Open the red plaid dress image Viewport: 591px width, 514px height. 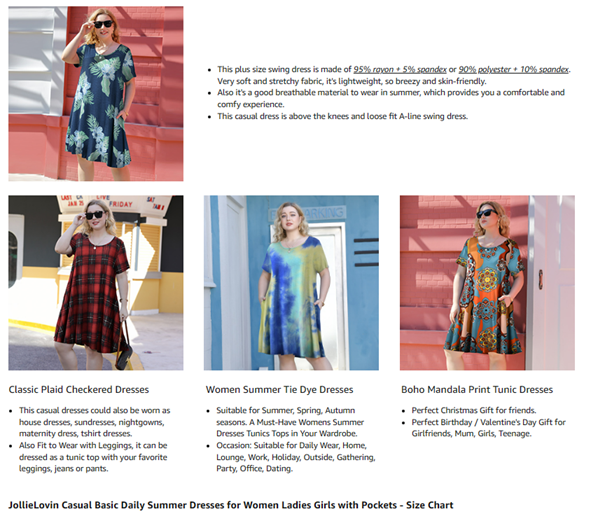click(x=96, y=283)
